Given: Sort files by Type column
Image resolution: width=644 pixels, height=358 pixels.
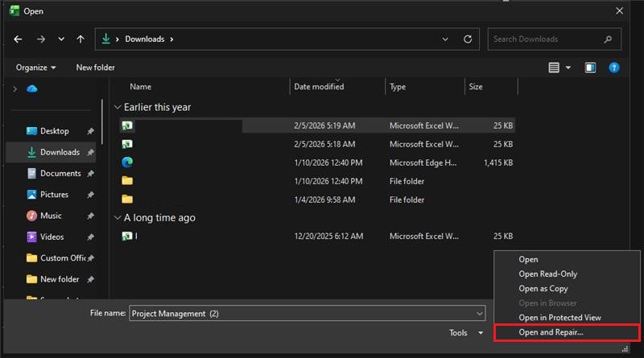Looking at the screenshot, I should pyautogui.click(x=398, y=87).
